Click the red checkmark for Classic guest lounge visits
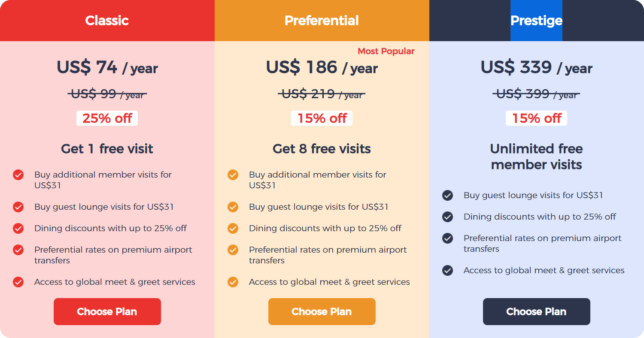This screenshot has height=338, width=644. click(18, 207)
